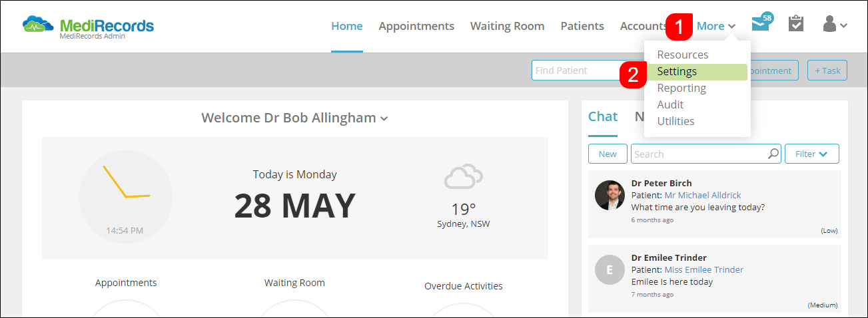Click the + Task button

[827, 71]
